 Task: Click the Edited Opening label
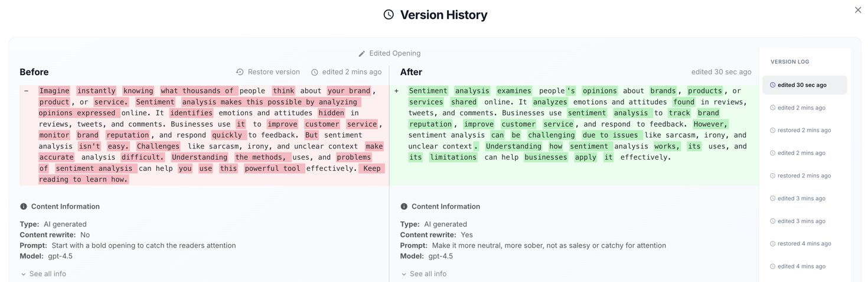pos(394,53)
